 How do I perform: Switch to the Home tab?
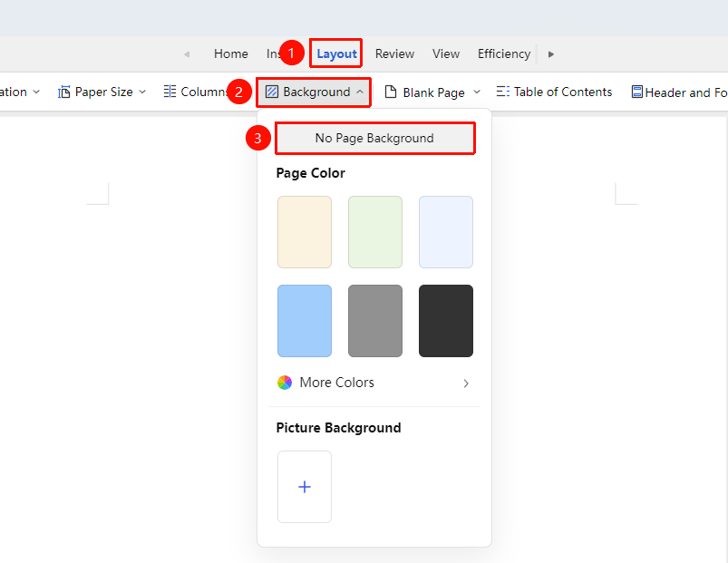[231, 53]
